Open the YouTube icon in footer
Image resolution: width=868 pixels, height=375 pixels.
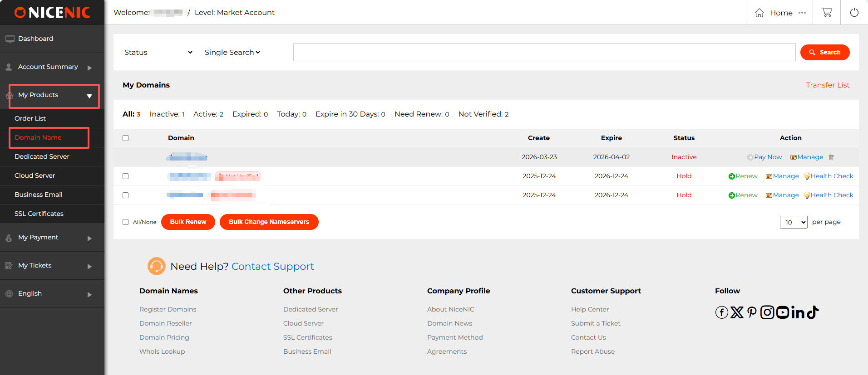pos(783,312)
